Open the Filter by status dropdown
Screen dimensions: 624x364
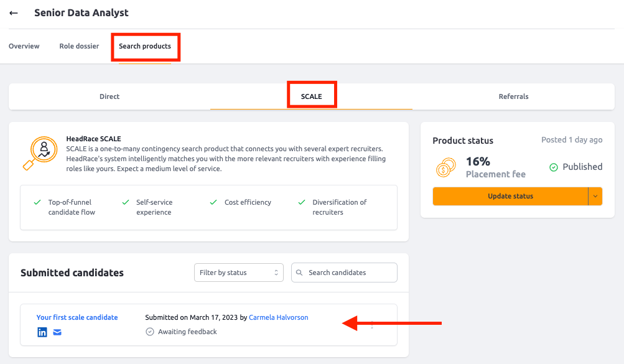click(239, 273)
